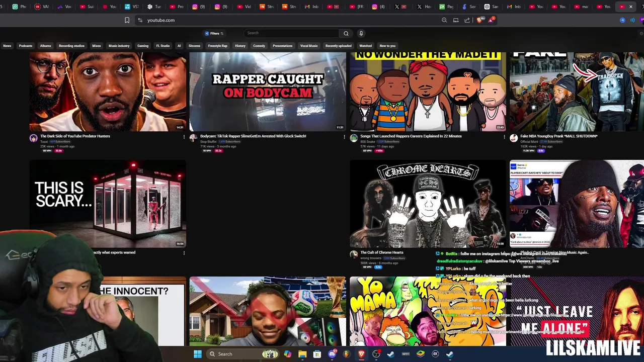Open FL Studio from the taskbar
This screenshot has width=644, height=362.
coord(347,354)
